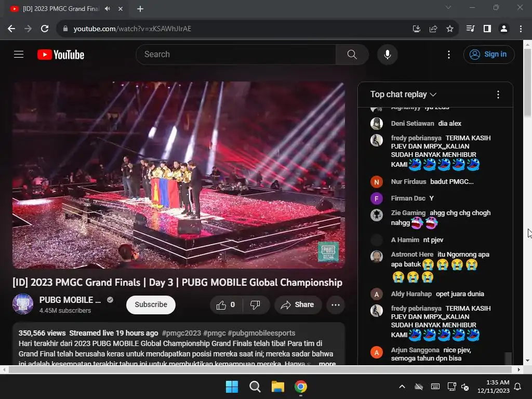Screen dimensions: 532x399
Task: Expand description with 'more' link
Action: pos(327,363)
